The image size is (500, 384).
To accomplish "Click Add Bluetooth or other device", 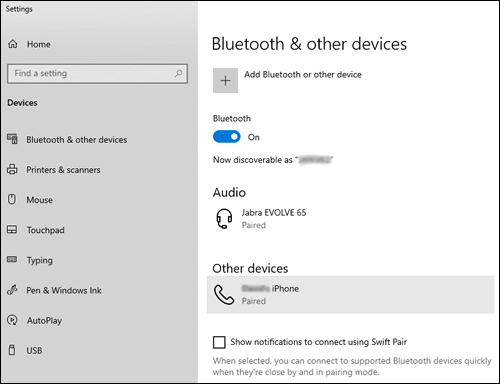I will [303, 74].
